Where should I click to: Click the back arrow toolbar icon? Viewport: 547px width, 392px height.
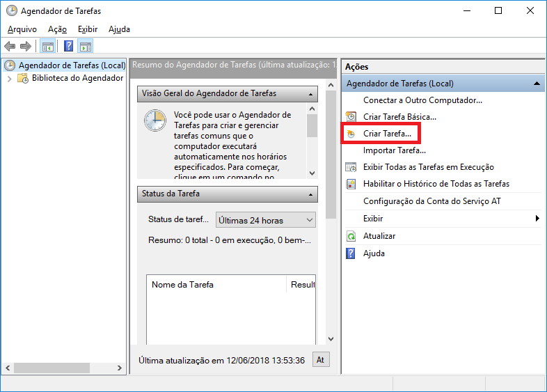[10, 47]
